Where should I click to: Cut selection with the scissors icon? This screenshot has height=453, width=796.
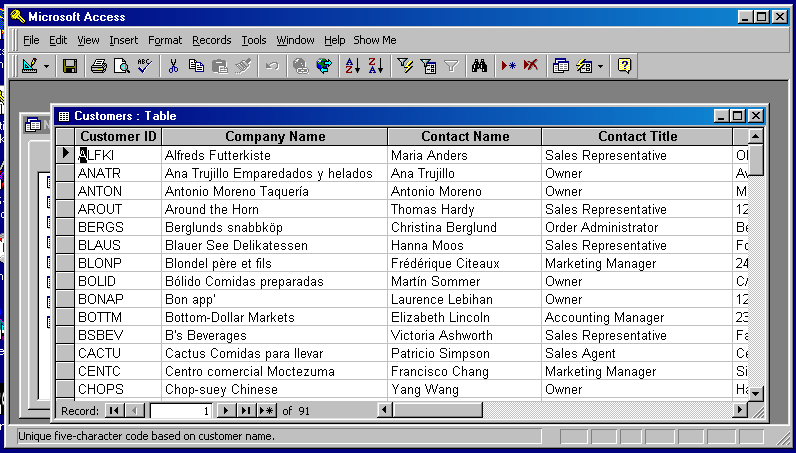pos(173,66)
